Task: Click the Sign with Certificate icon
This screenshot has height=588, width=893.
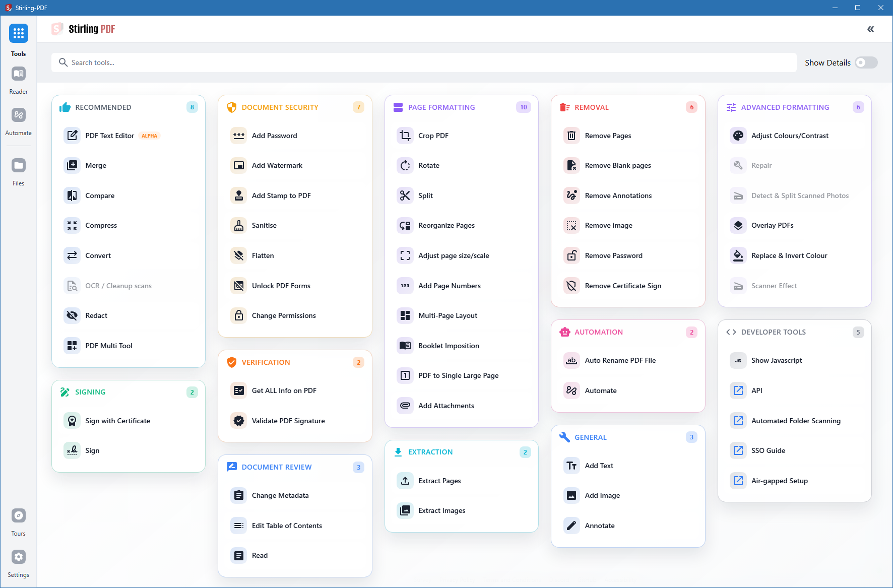Action: pyautogui.click(x=72, y=421)
